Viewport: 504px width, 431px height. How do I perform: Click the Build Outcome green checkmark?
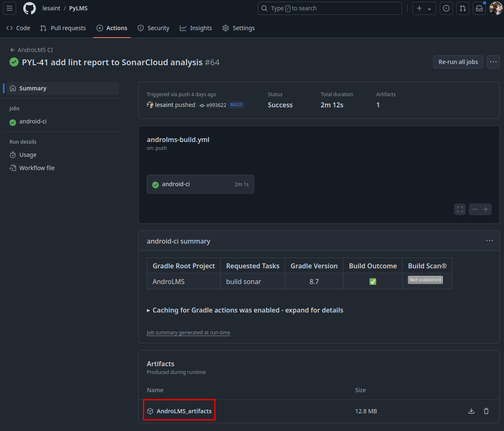tap(373, 282)
